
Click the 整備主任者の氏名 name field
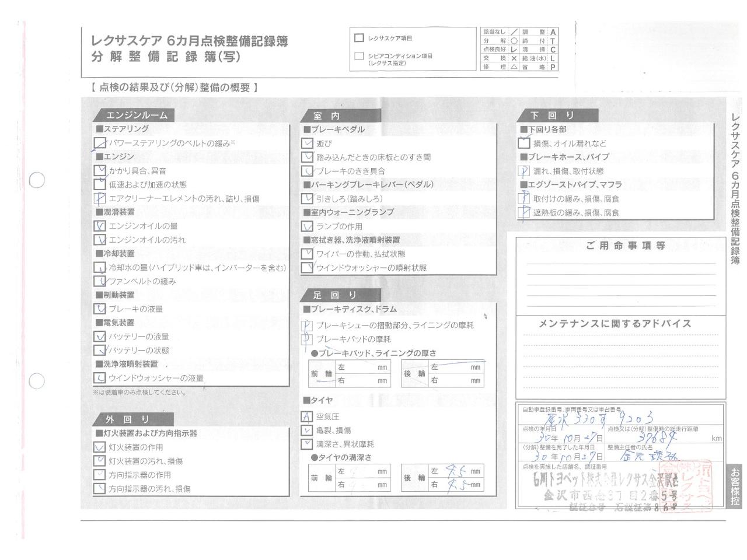(665, 453)
